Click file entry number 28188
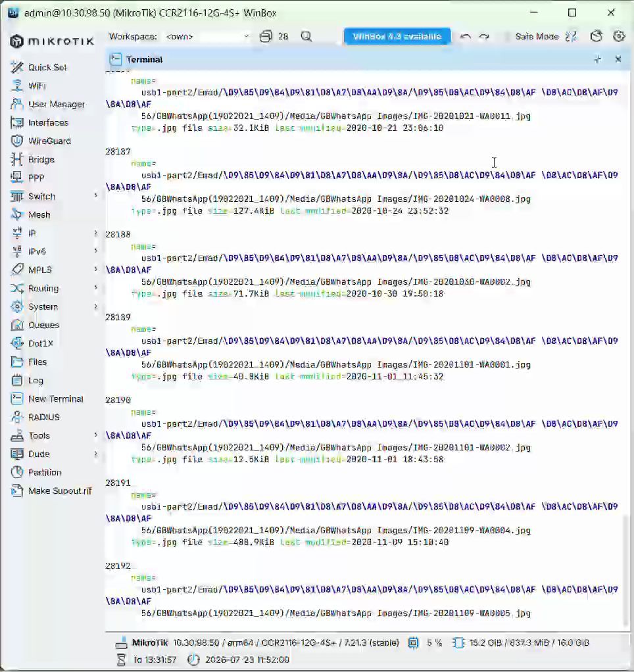 pyautogui.click(x=118, y=235)
